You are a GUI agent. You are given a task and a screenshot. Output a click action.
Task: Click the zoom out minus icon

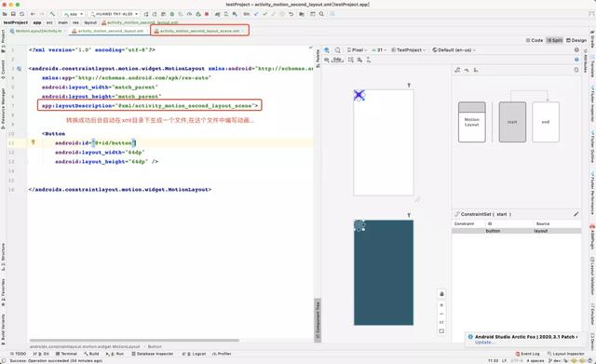pos(441,314)
